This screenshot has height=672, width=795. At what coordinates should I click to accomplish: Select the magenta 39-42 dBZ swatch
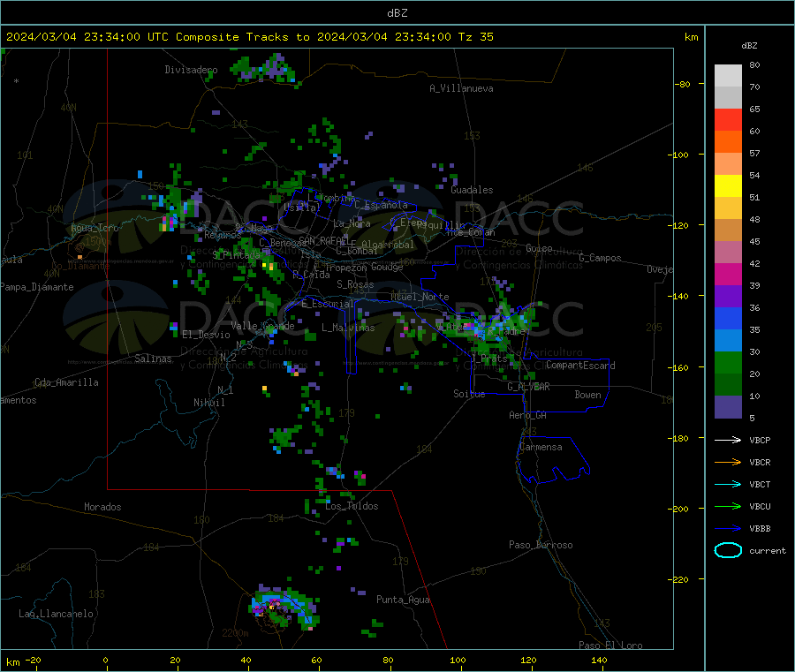(x=728, y=274)
